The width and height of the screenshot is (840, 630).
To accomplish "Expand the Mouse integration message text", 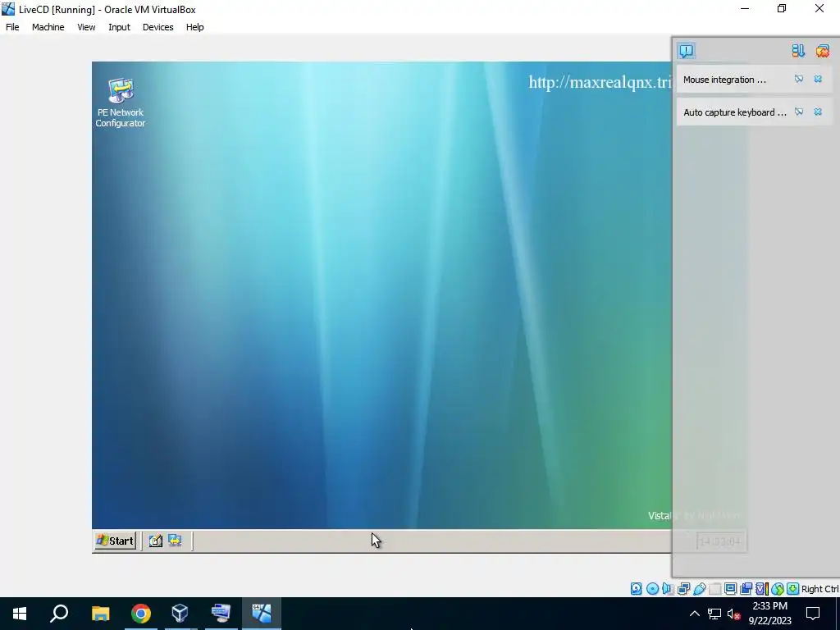I will (x=724, y=80).
